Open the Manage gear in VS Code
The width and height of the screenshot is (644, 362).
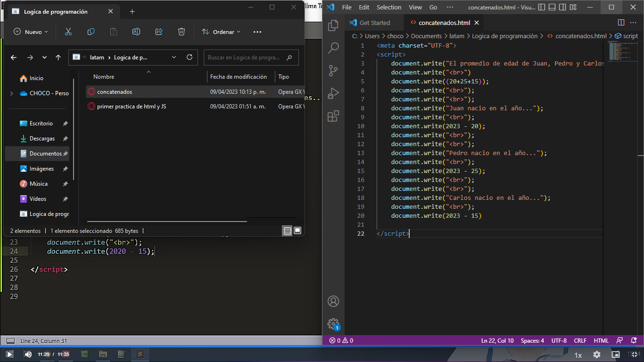333,324
